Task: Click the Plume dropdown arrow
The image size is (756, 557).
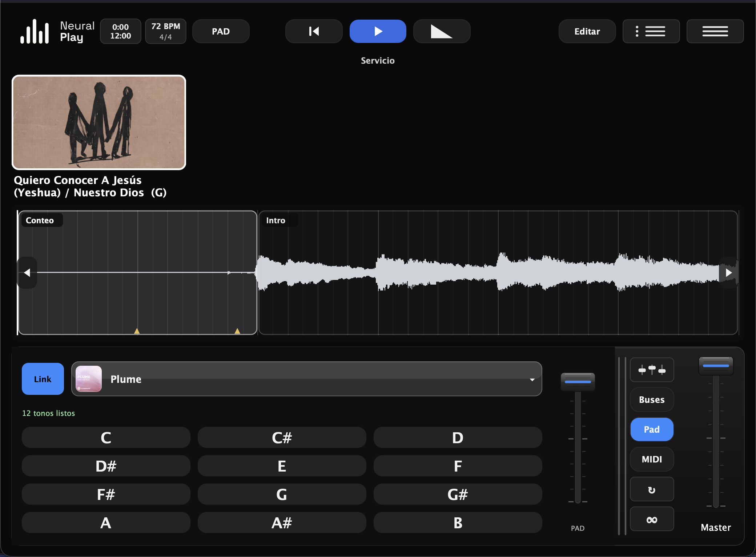Action: [x=532, y=380]
